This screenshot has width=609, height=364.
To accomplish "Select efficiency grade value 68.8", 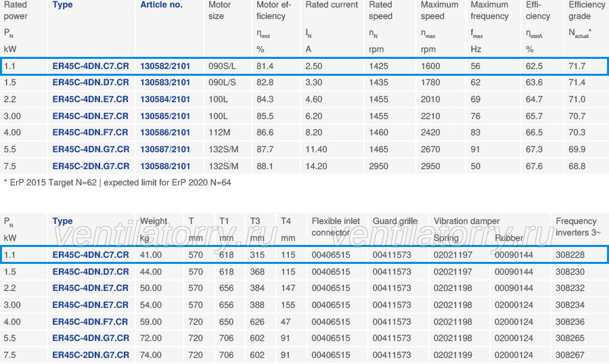I will tap(577, 166).
